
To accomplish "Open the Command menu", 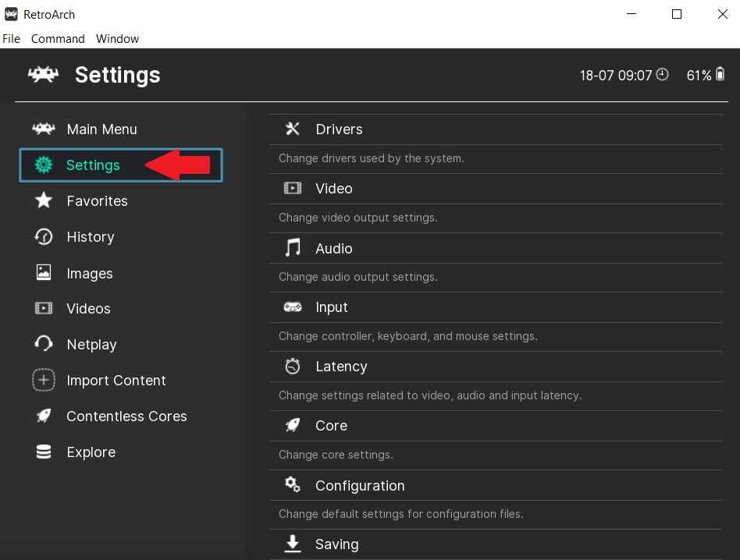I will tap(57, 38).
